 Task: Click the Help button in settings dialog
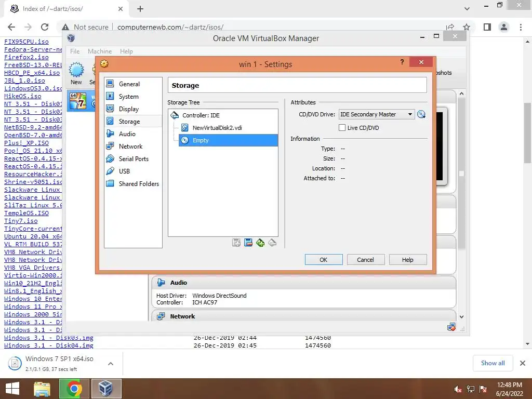click(407, 260)
